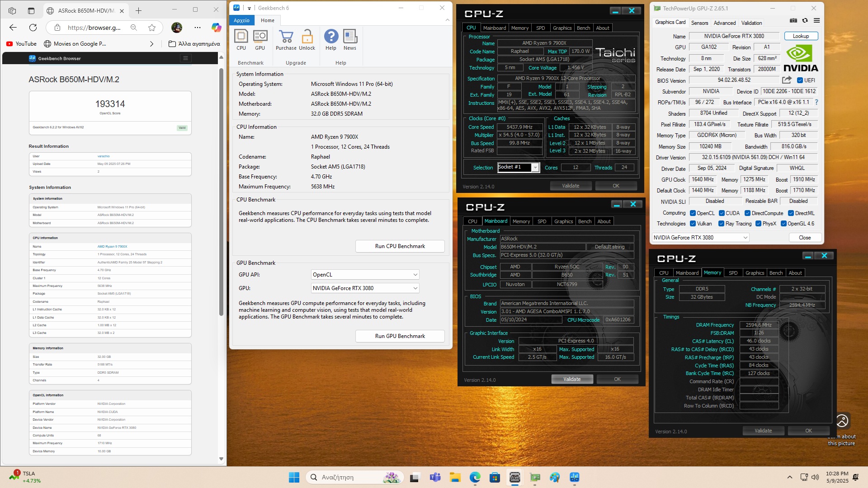This screenshot has height=488, width=868.
Task: Toggle the Ray Tracing checkbox
Action: [x=722, y=224]
